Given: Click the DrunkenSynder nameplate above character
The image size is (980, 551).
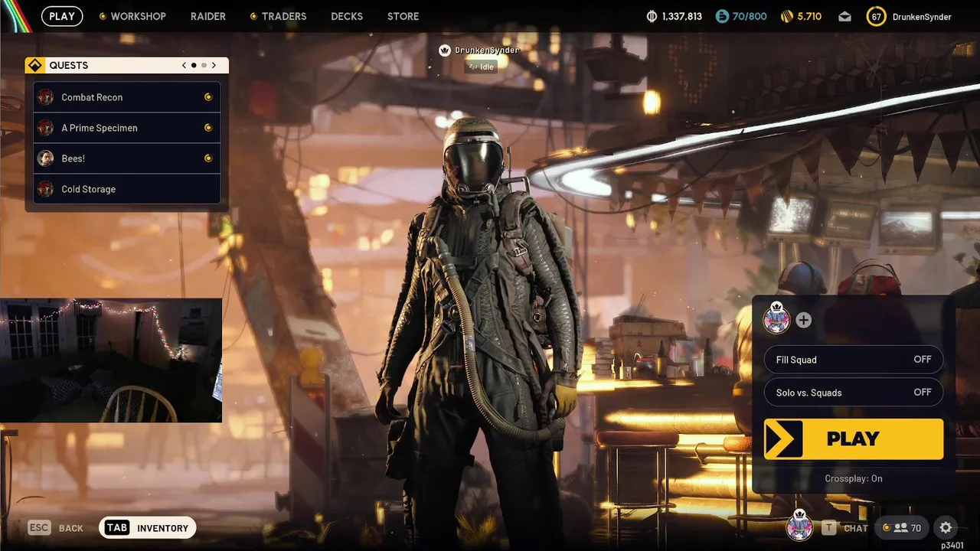Looking at the screenshot, I should click(x=487, y=50).
